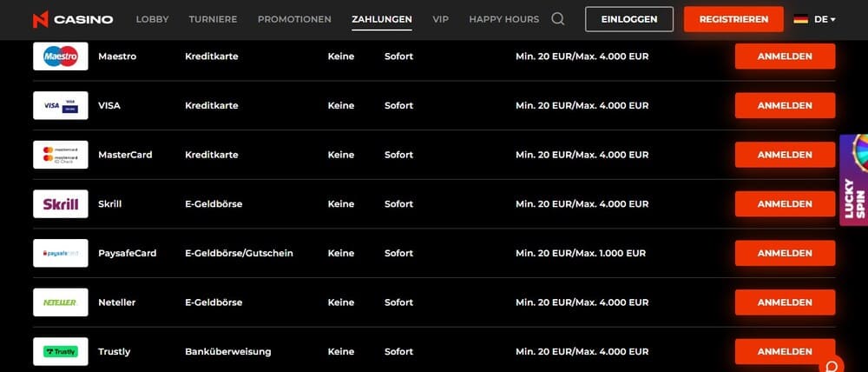Click the Paysafecard logo
The width and height of the screenshot is (868, 372).
(x=61, y=253)
